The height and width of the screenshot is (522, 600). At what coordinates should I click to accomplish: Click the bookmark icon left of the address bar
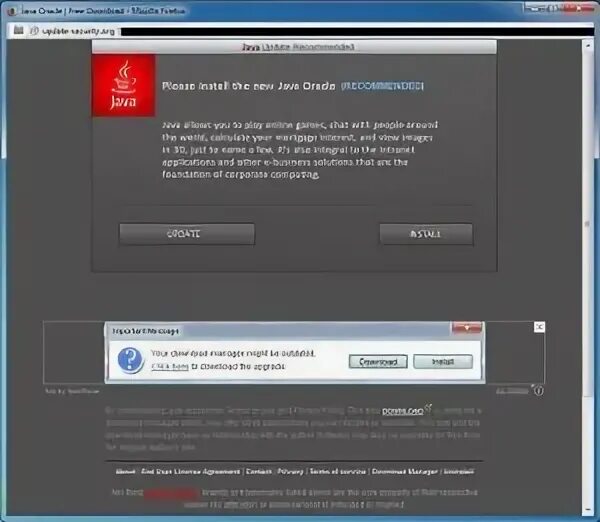[x=18, y=30]
